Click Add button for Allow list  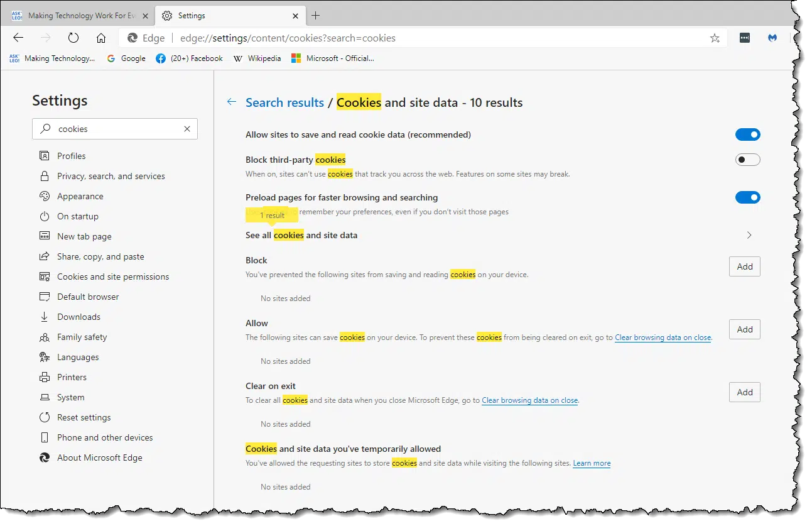[744, 329]
